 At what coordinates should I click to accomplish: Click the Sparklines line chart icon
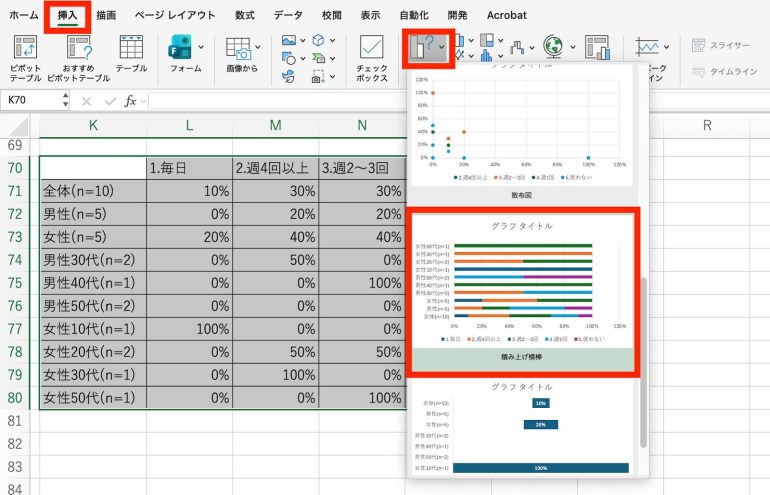[x=651, y=47]
